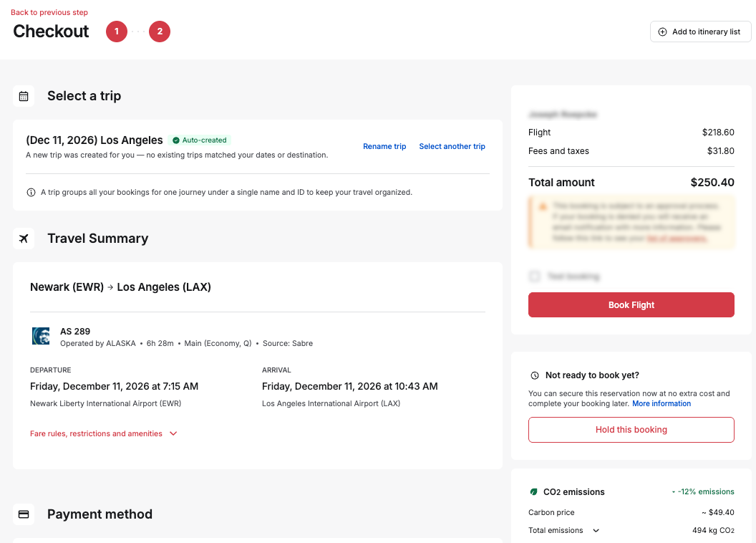Click the green Auto-created check badge
This screenshot has width=756, height=543.
click(x=200, y=140)
